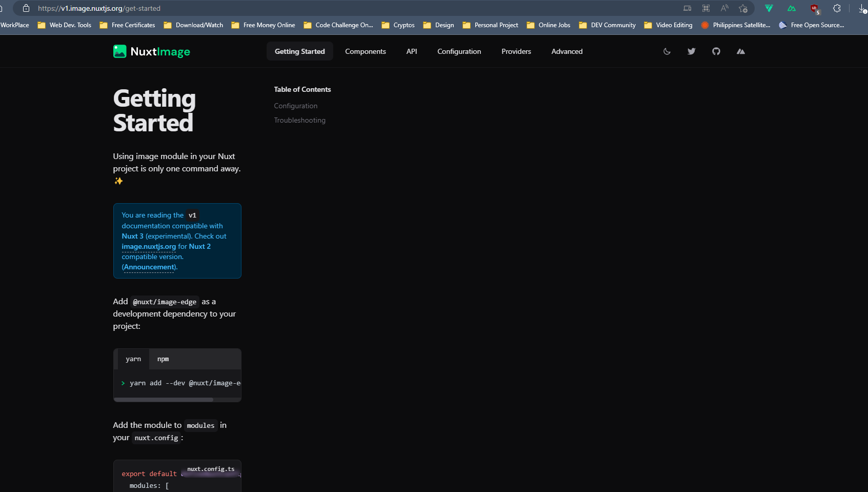This screenshot has height=492, width=868.
Task: Click the QR code grid icon in address bar
Action: tap(706, 8)
